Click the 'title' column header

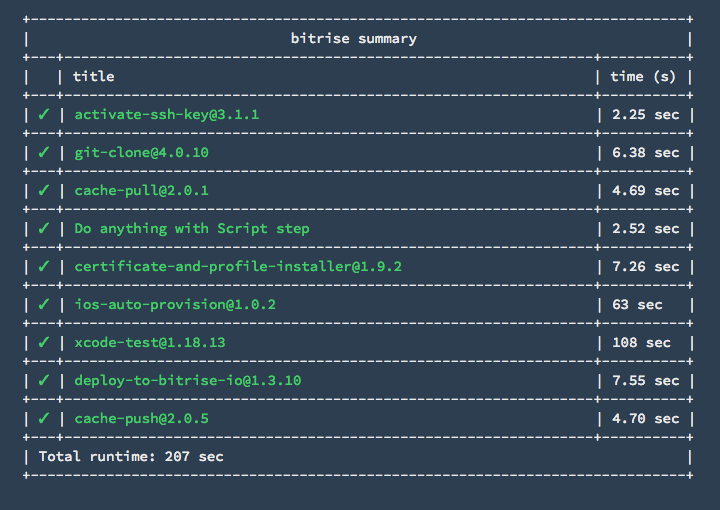click(x=93, y=76)
